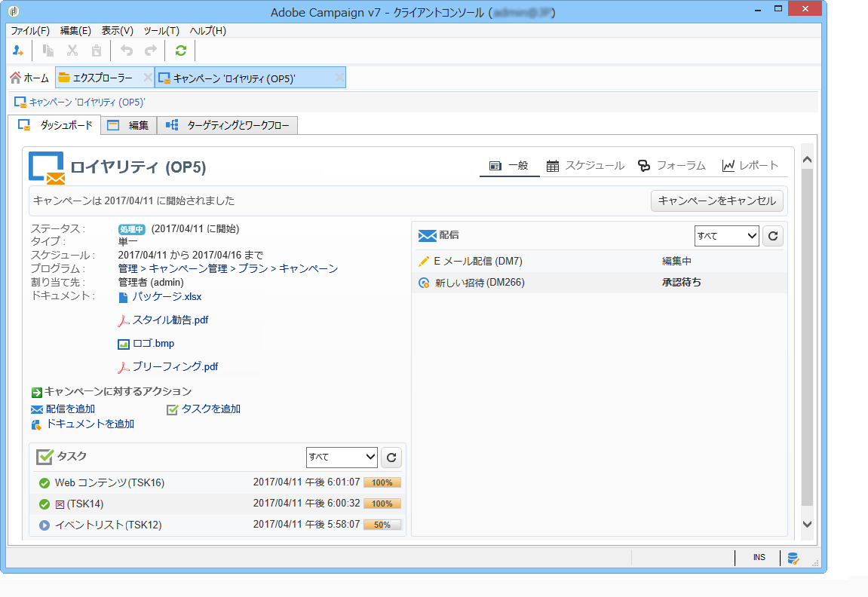Select the Web コンテンツ (TSK16) task row

click(x=217, y=483)
